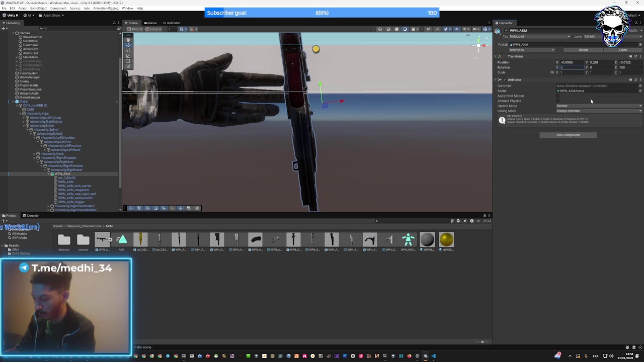Open the Animator component options menu
This screenshot has height=362, width=644.
pos(640,80)
